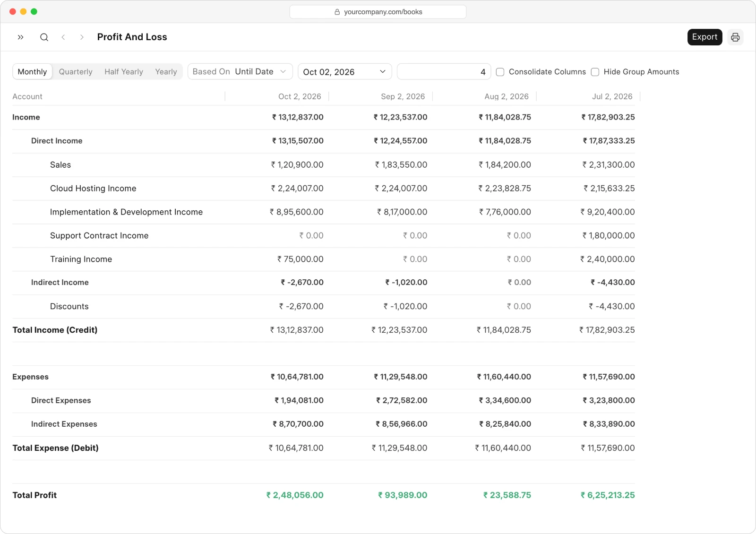Enable Hide Group Amounts checkbox
The height and width of the screenshot is (534, 756).
tap(595, 72)
